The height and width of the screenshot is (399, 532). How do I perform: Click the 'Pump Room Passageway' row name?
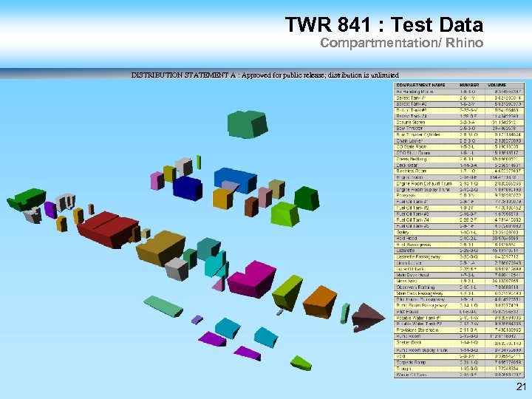[x=422, y=306]
